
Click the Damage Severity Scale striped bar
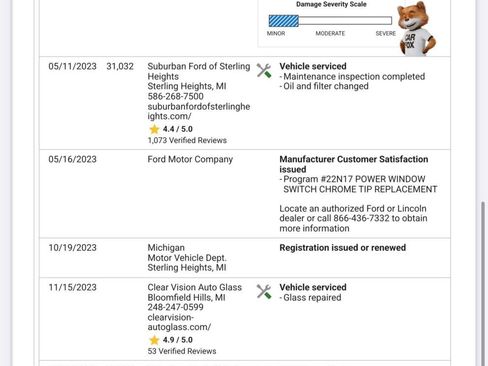[284, 21]
